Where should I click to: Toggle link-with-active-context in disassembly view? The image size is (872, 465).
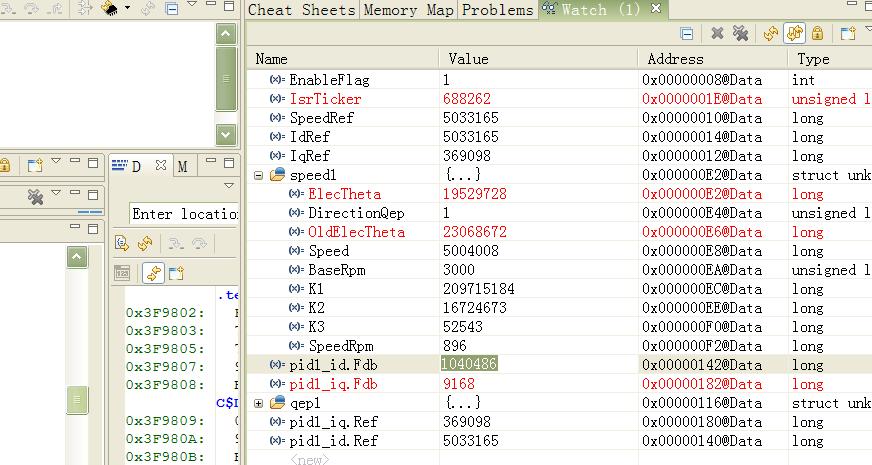click(x=152, y=272)
